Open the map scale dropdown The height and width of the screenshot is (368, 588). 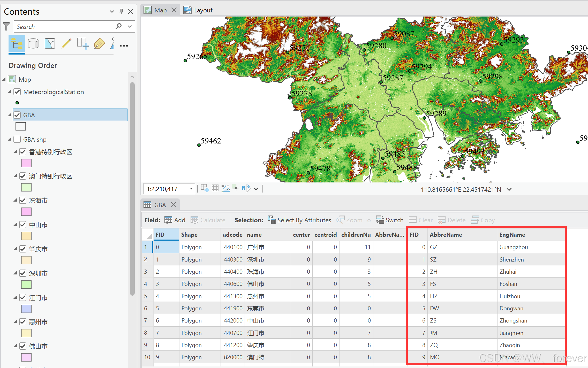(191, 189)
